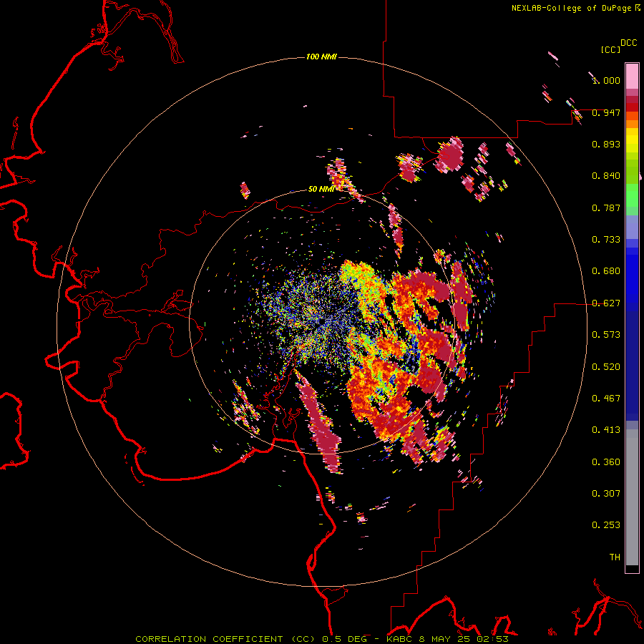Click the 0.733 legend value
The width and height of the screenshot is (644, 644).
pyautogui.click(x=606, y=240)
